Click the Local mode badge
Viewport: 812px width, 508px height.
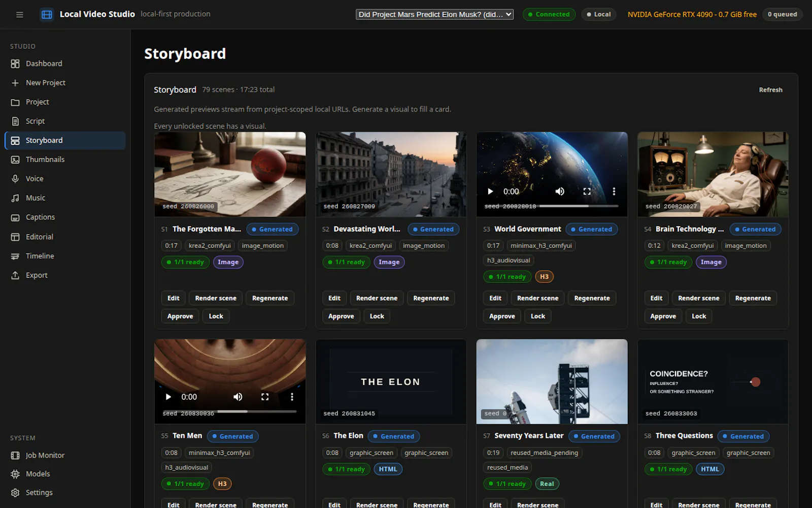coord(599,14)
